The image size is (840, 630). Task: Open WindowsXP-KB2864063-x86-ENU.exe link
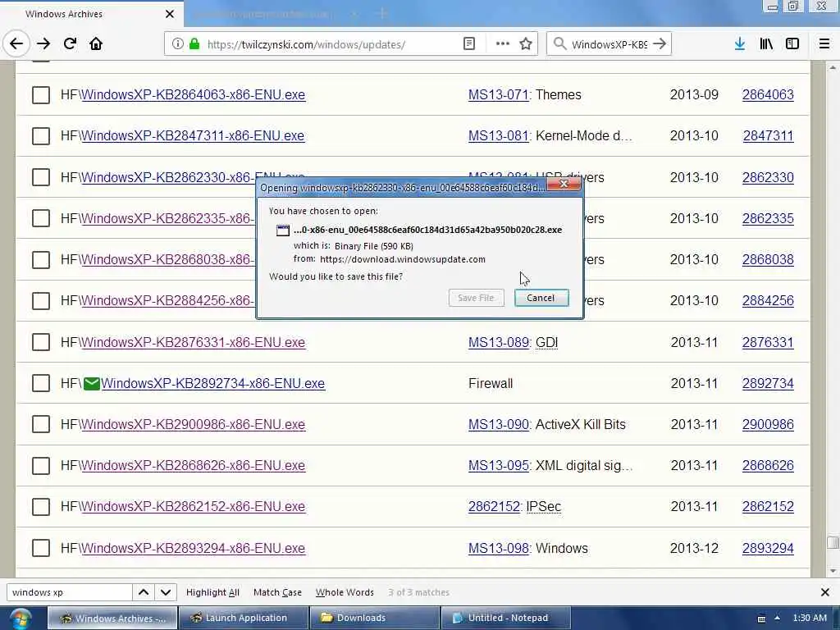point(193,95)
